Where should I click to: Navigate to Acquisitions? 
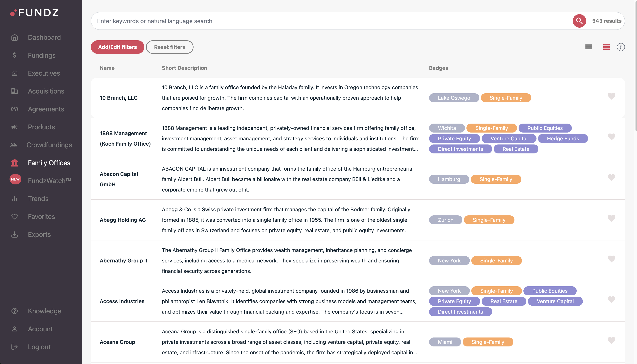(x=46, y=91)
